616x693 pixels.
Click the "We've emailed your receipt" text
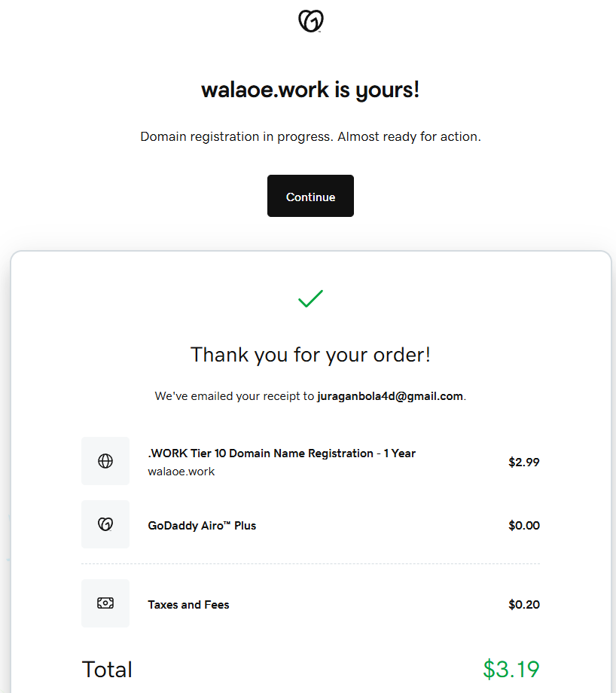tap(235, 396)
